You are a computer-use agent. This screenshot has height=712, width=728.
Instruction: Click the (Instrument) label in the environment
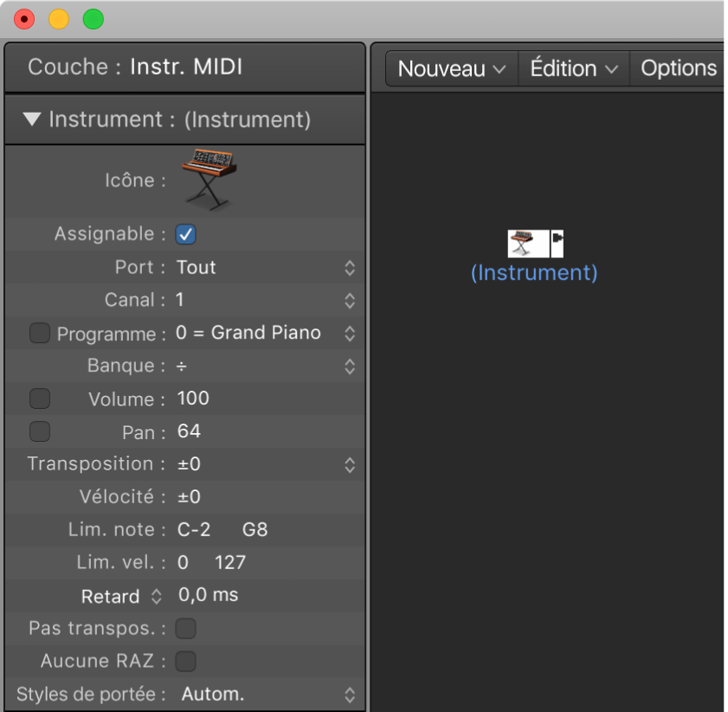pyautogui.click(x=534, y=273)
